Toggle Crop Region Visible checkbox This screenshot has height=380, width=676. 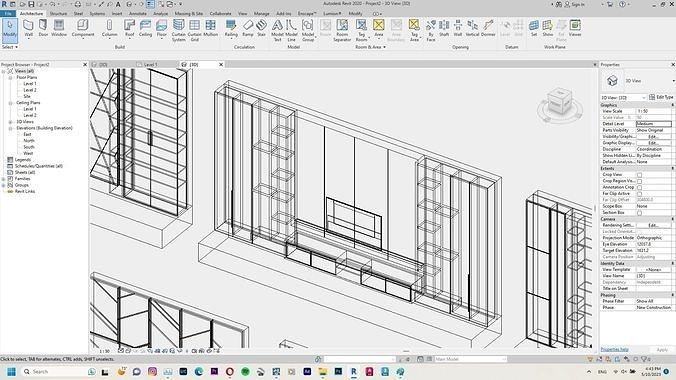(639, 181)
